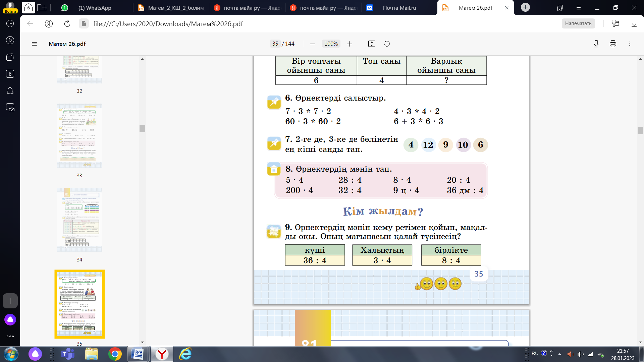Click the document vertical scrollbar thumb

click(x=640, y=130)
